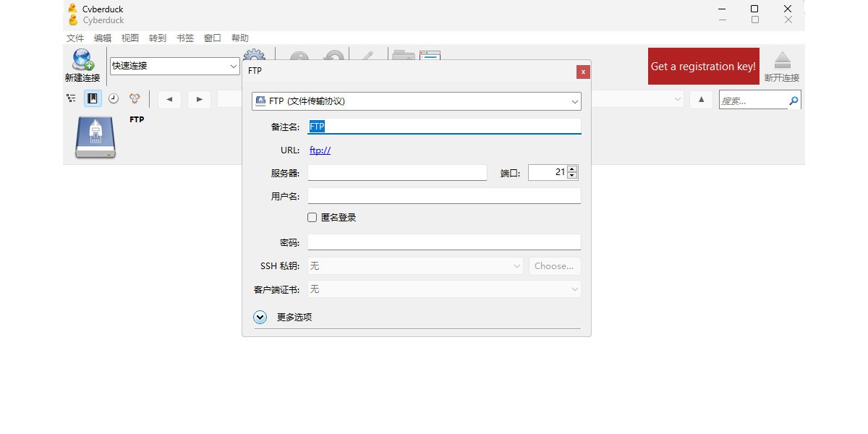
Task: Open the 书签 menu
Action: (185, 38)
